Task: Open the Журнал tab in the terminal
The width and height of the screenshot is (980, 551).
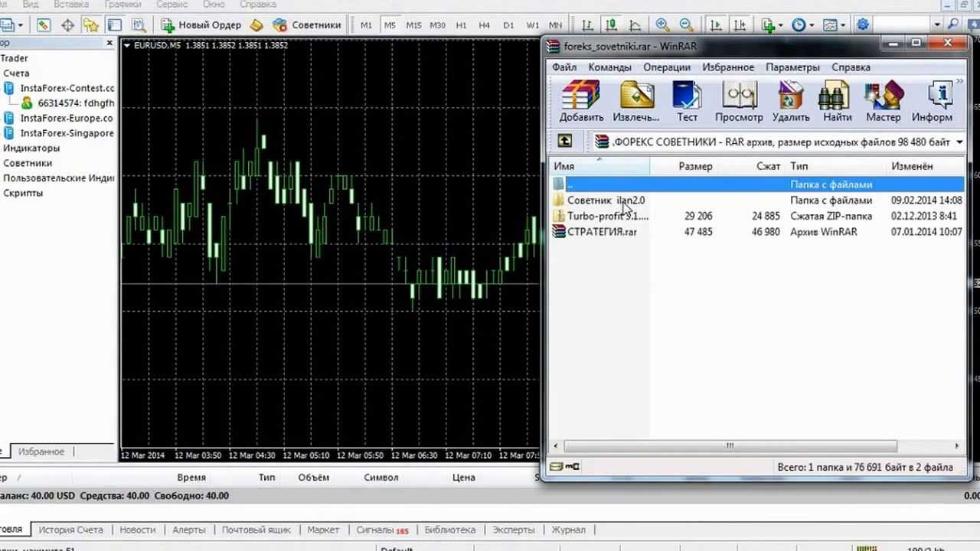Action: [568, 530]
